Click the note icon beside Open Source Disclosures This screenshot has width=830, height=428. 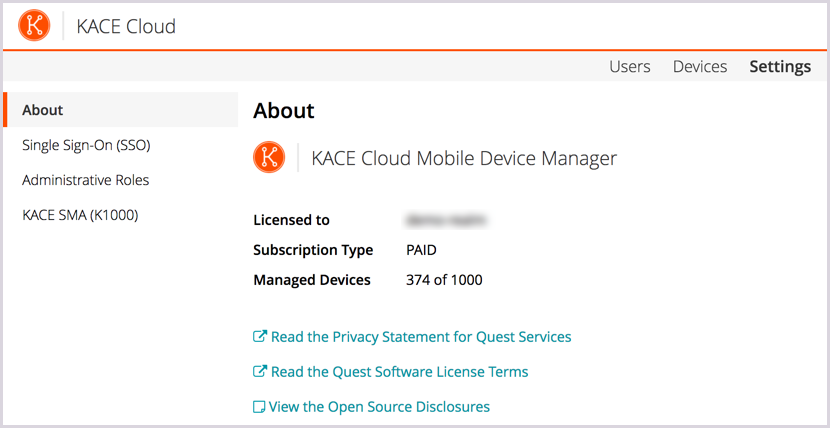260,407
